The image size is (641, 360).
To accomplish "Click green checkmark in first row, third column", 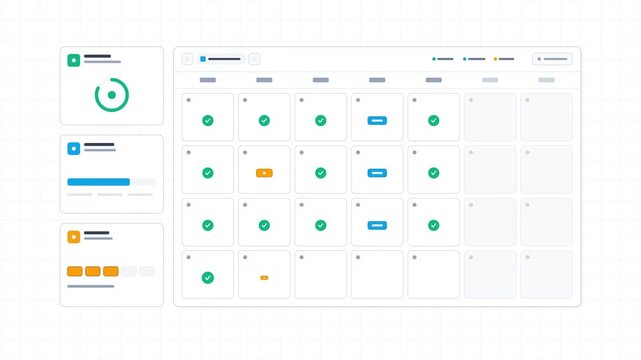I will pyautogui.click(x=320, y=121).
